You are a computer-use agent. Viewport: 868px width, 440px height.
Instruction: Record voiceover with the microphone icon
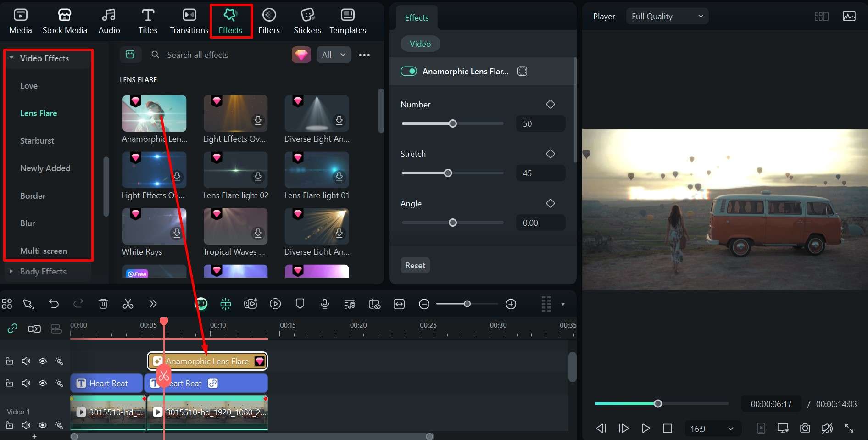click(x=325, y=304)
